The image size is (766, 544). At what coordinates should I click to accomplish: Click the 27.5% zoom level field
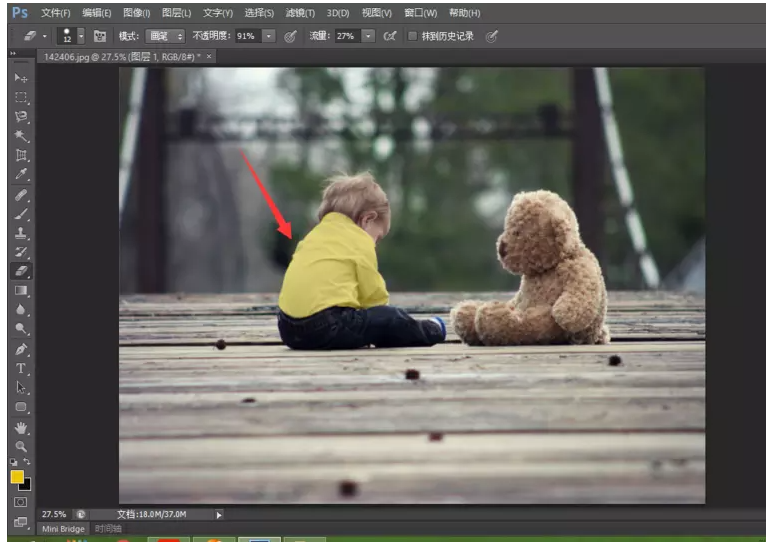point(54,514)
